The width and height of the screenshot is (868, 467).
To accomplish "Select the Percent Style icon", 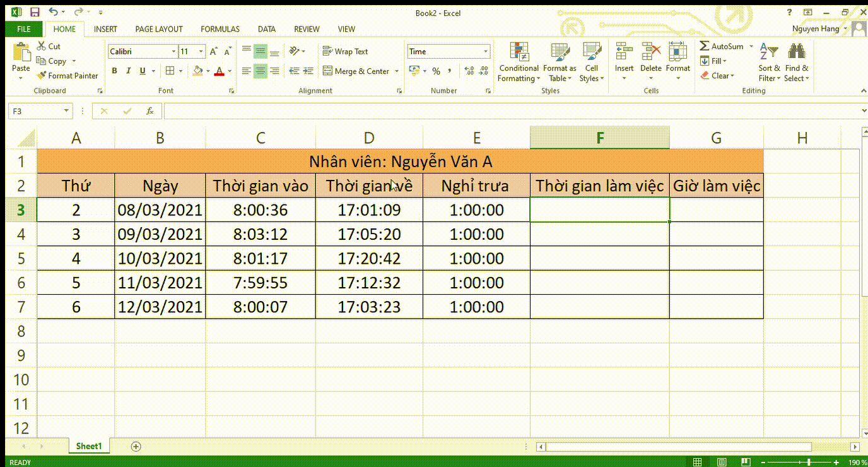I will click(436, 71).
